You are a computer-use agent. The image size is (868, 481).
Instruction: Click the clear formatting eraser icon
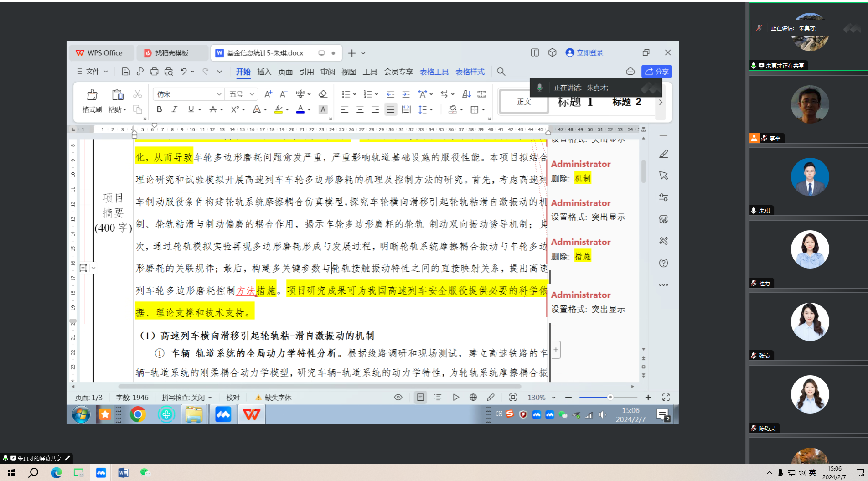click(x=323, y=94)
